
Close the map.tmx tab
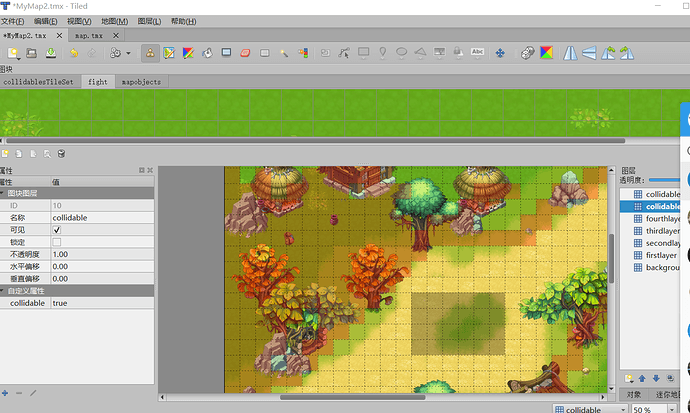pyautogui.click(x=116, y=36)
